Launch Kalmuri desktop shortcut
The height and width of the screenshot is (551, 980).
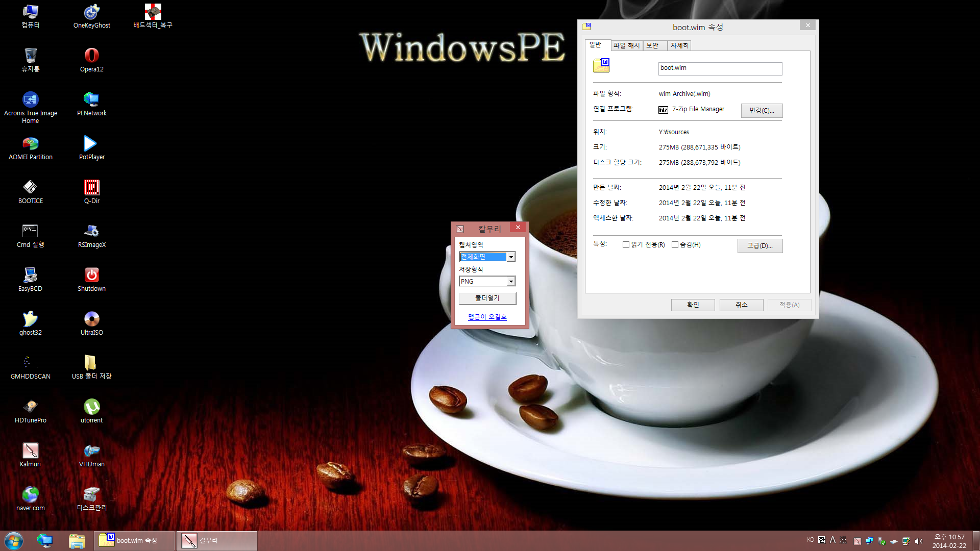point(31,455)
